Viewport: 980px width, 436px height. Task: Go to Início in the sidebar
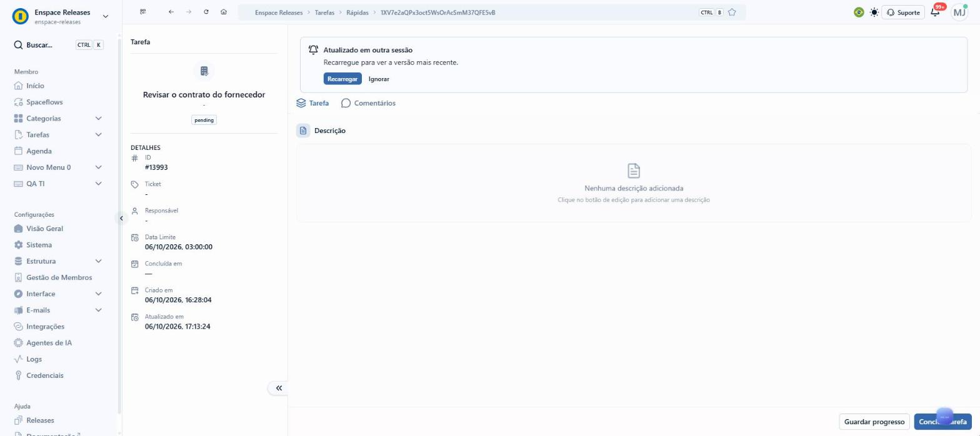(x=35, y=86)
